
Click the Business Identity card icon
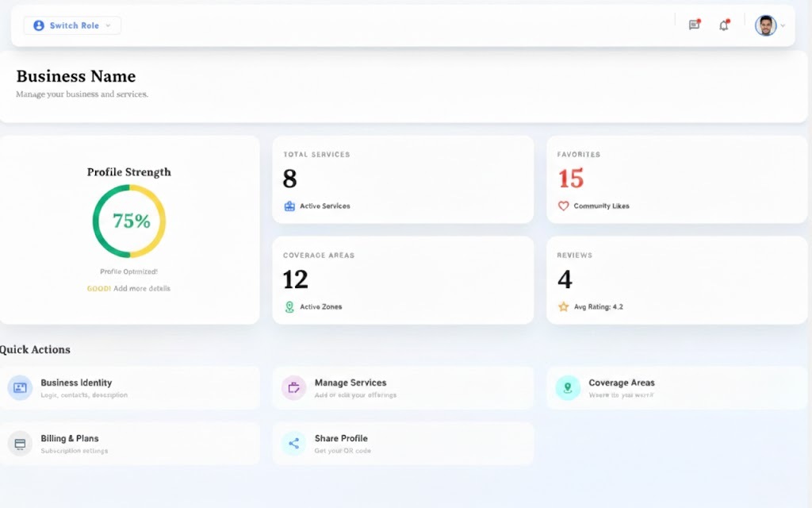coord(20,387)
